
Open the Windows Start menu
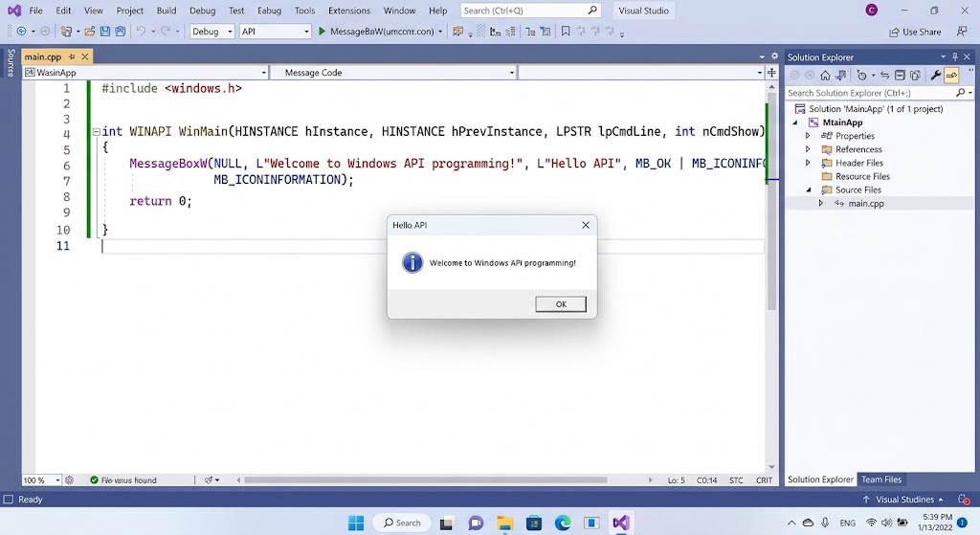click(356, 523)
